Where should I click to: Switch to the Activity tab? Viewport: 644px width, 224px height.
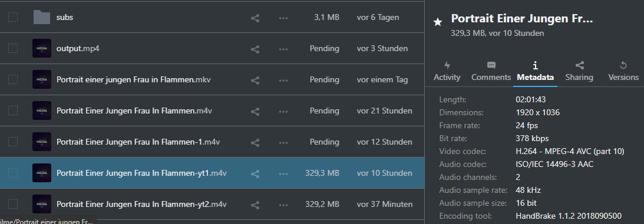coord(447,71)
